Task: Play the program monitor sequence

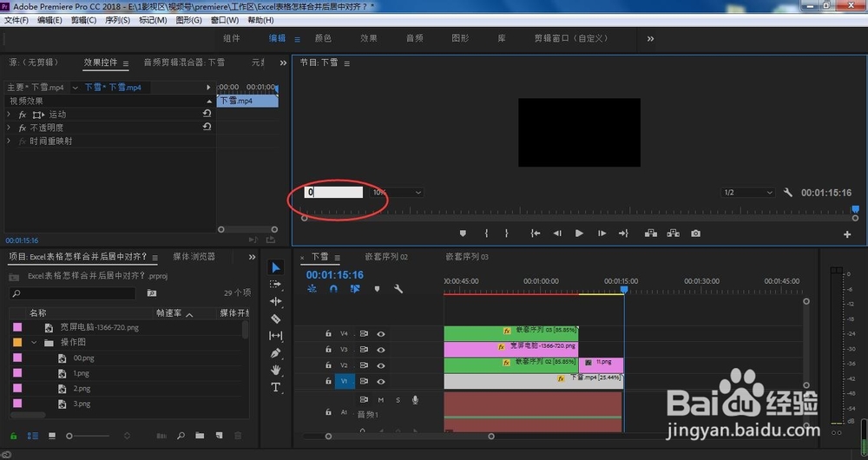Action: pyautogui.click(x=579, y=233)
